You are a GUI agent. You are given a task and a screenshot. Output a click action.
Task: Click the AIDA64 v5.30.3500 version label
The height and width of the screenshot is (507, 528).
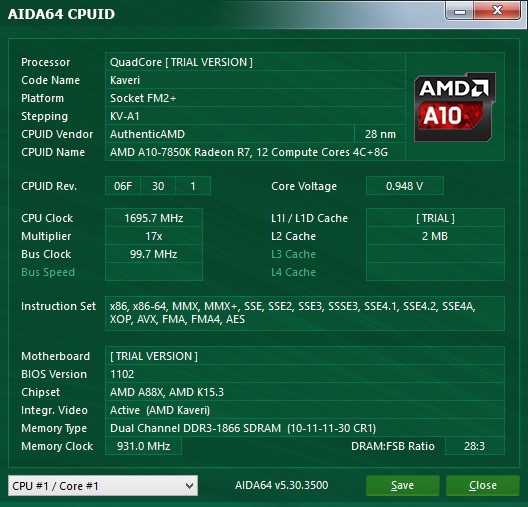pos(282,485)
